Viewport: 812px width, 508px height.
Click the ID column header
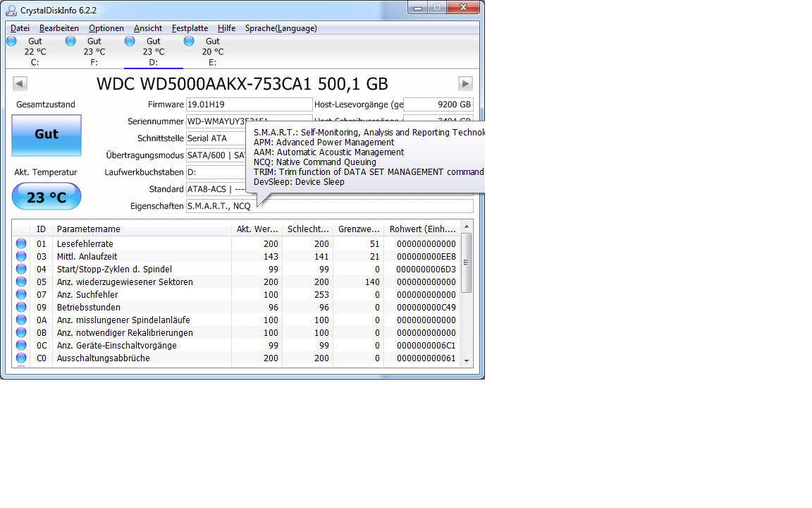point(41,229)
